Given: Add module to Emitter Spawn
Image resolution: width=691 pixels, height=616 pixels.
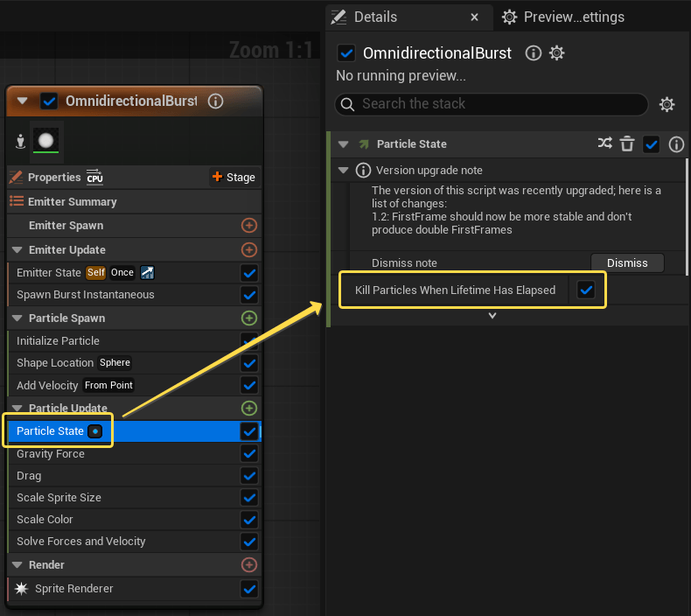Looking at the screenshot, I should (x=249, y=226).
